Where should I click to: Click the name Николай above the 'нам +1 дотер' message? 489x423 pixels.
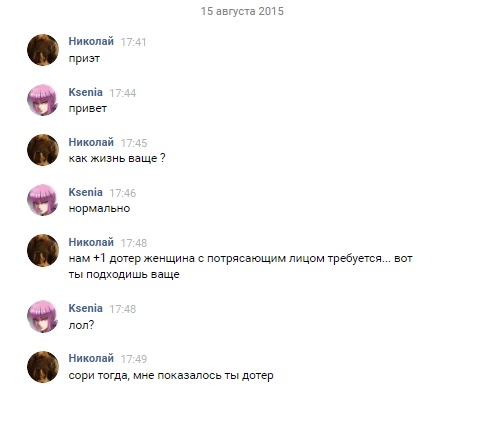(x=91, y=242)
